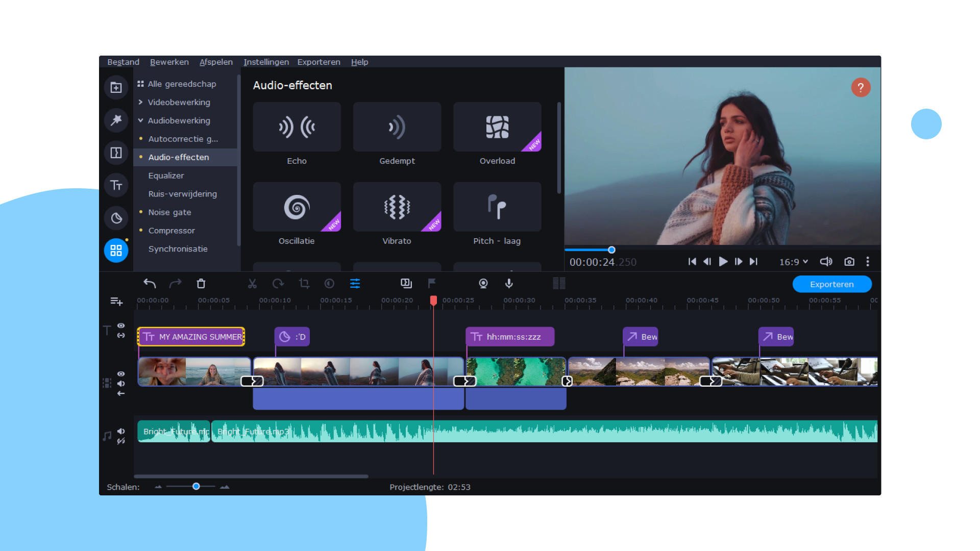Click the crop tool icon
The width and height of the screenshot is (980, 551).
point(304,284)
